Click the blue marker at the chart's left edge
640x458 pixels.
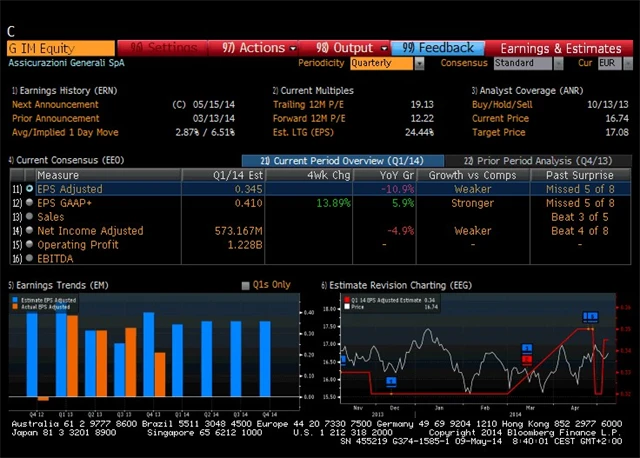[343, 360]
